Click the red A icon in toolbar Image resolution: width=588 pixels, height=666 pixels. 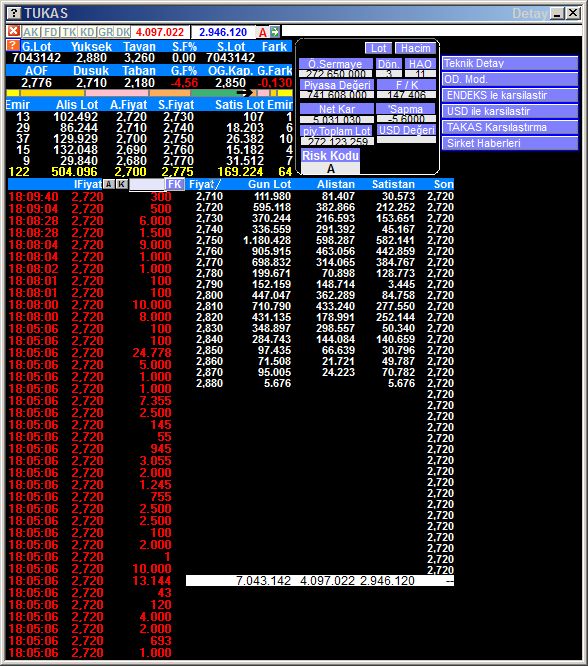(263, 32)
